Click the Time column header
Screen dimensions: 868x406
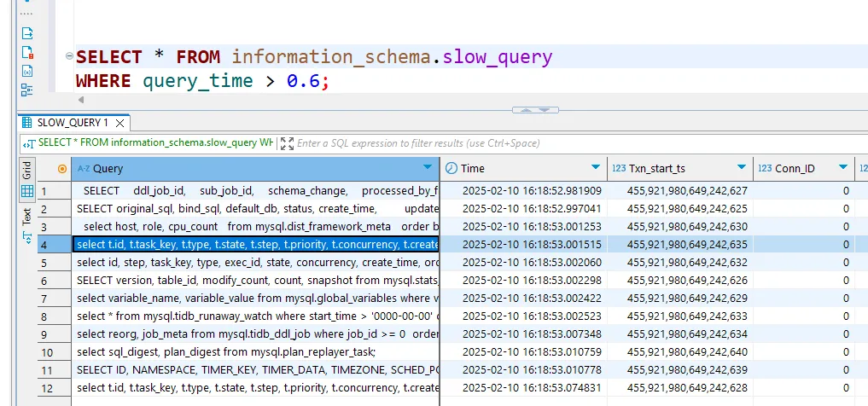[524, 169]
